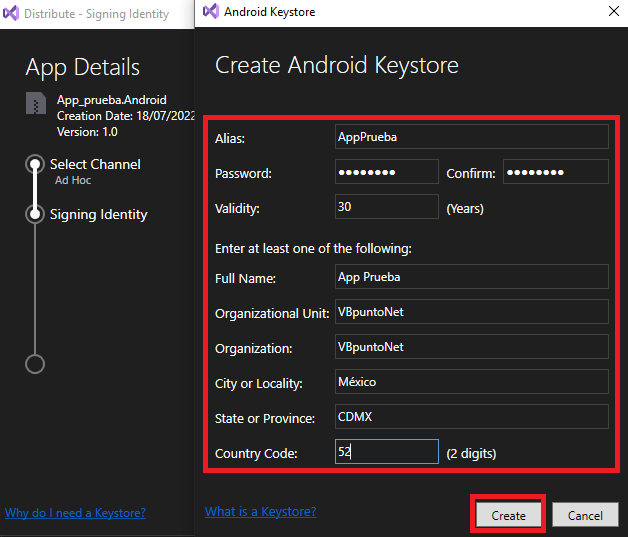Open the 'What is a Keystore?' link
The image size is (628, 537).
point(260,511)
